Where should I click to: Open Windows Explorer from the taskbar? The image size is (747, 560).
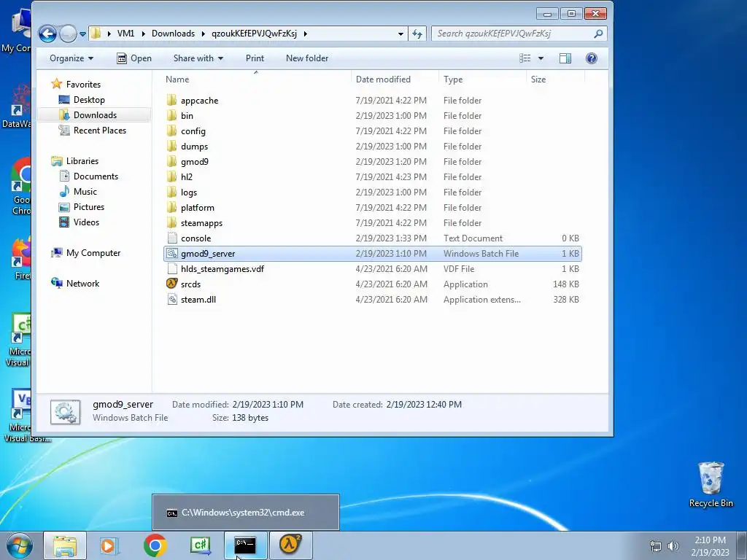(x=65, y=545)
